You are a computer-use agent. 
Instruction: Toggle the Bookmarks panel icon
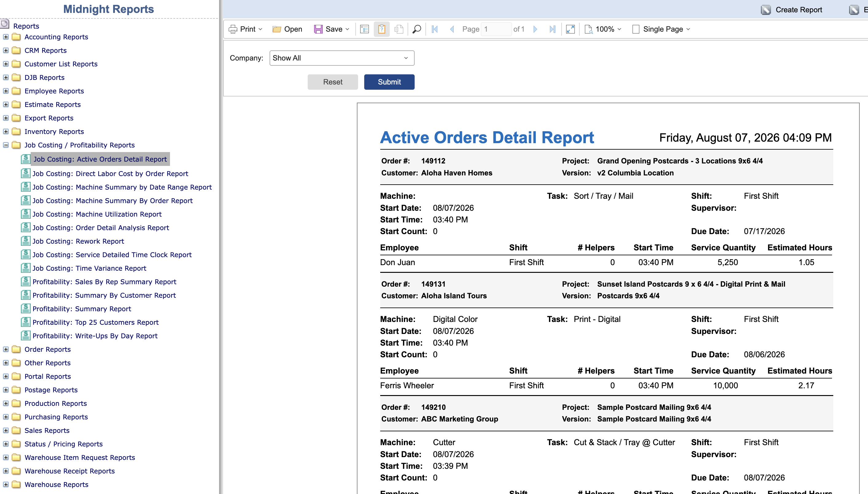point(365,29)
